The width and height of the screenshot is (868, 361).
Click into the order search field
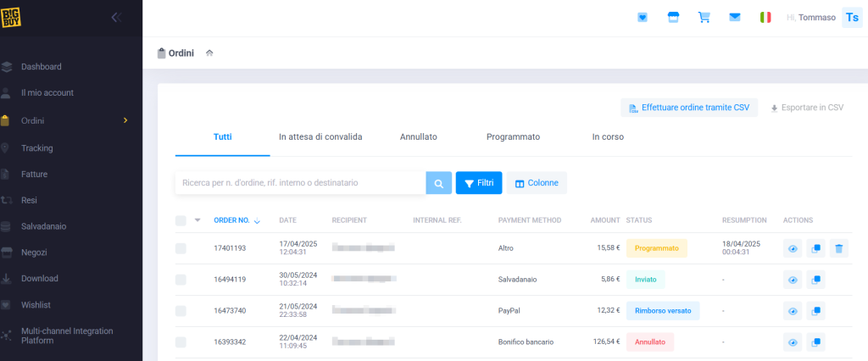300,183
